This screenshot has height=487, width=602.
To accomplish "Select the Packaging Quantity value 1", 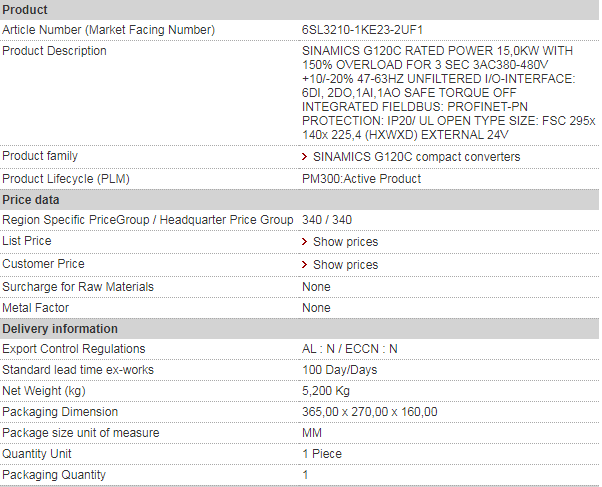I will [305, 475].
